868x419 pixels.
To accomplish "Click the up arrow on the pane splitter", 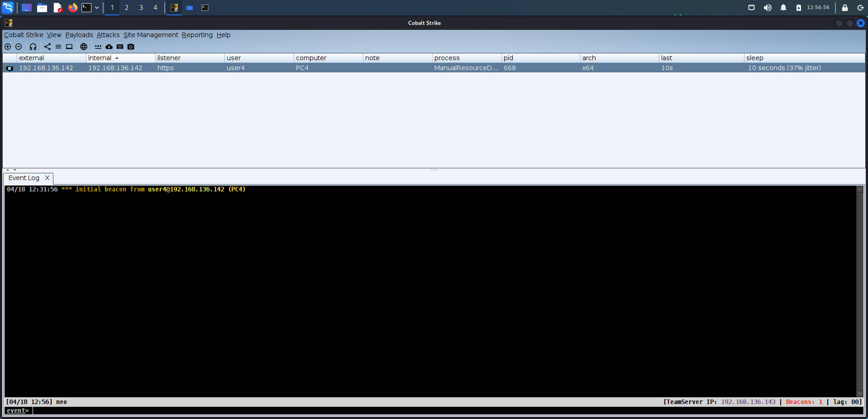I will 8,170.
